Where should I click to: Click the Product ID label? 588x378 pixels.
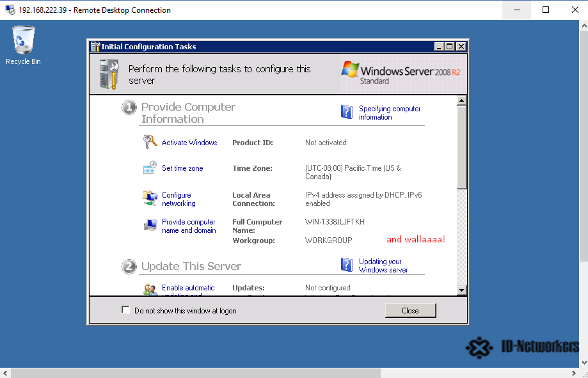point(253,143)
